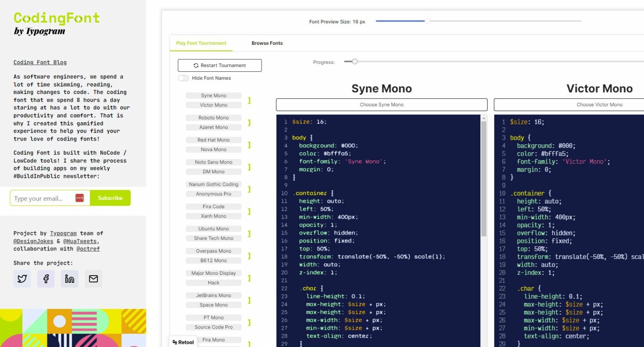Open the Coding Font Blog link
The width and height of the screenshot is (644, 347).
(x=40, y=62)
